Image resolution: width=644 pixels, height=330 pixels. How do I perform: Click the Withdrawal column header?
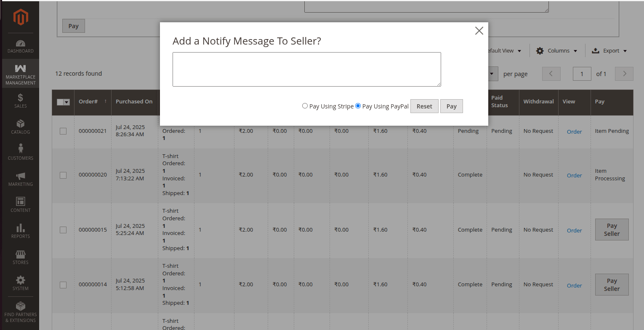pos(538,102)
